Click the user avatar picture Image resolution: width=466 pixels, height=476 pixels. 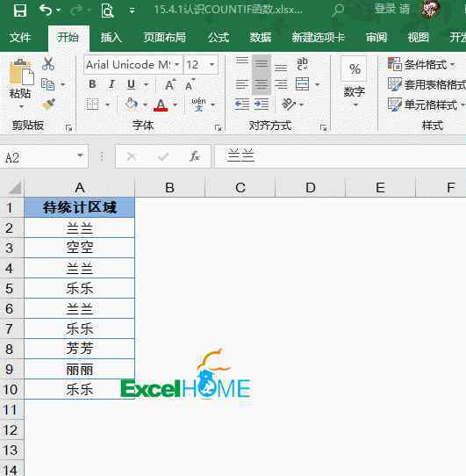(431, 9)
